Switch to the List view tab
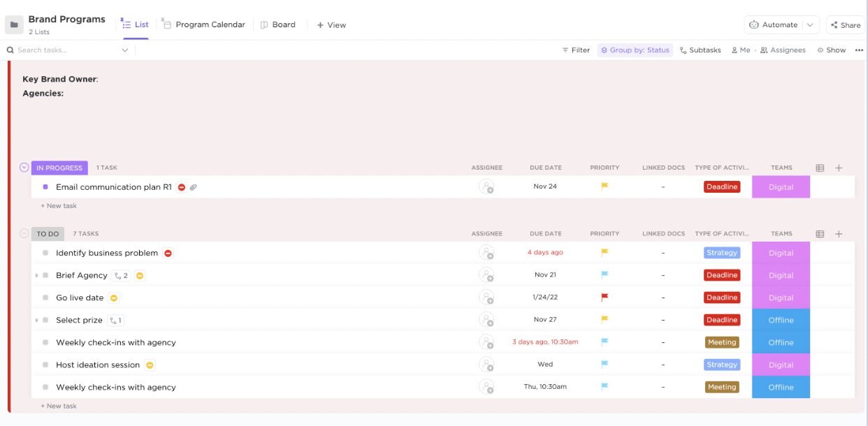Screen dimensions: 868x426 (136, 24)
